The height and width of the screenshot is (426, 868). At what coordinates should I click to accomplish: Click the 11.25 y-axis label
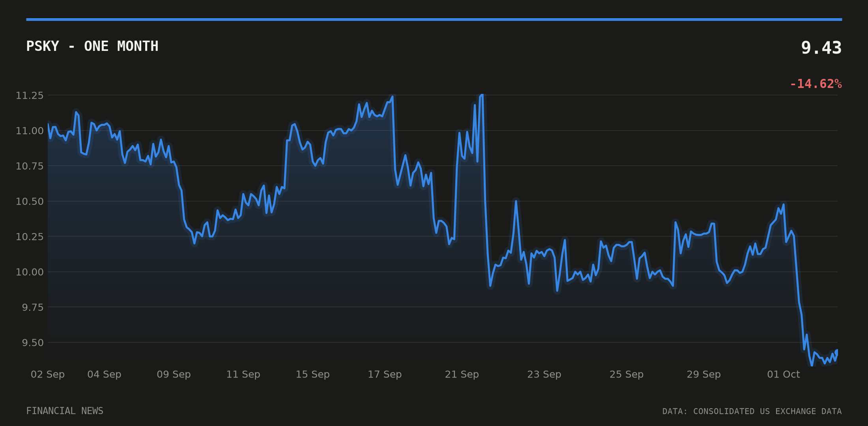[30, 95]
